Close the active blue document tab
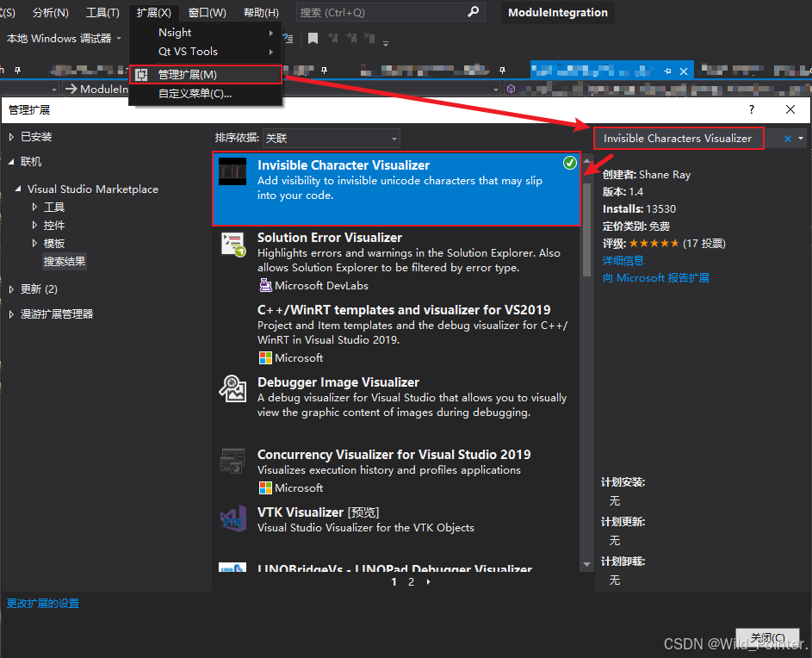The width and height of the screenshot is (812, 658). (684, 71)
